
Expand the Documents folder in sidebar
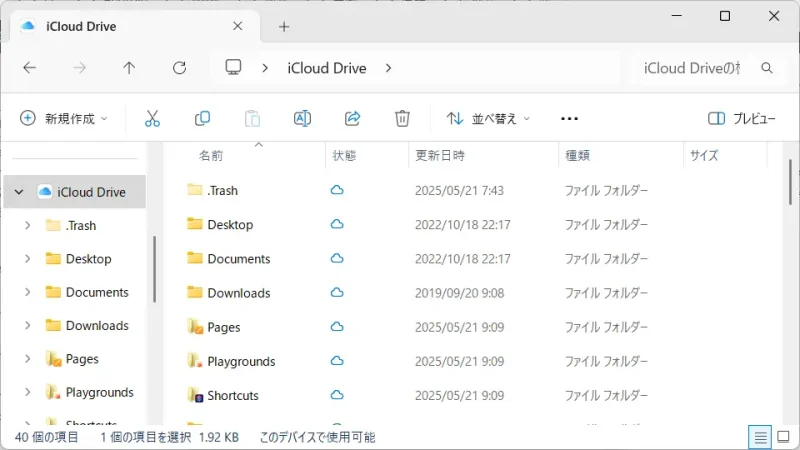pos(27,292)
